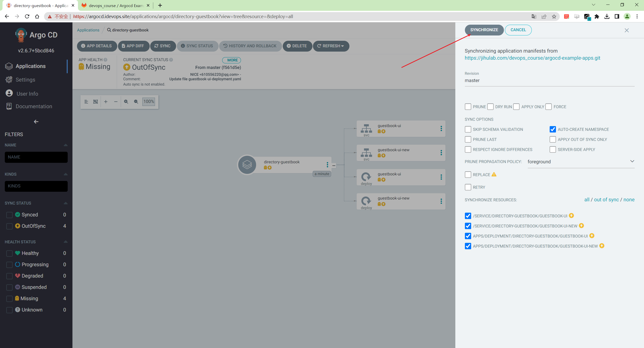Collapse directory-guestbook node children

click(x=334, y=165)
